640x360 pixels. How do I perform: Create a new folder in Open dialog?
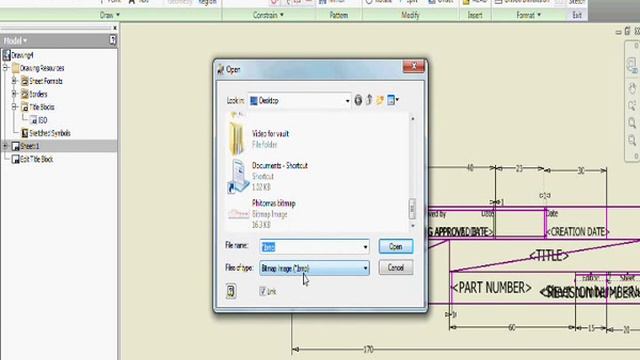(380, 100)
